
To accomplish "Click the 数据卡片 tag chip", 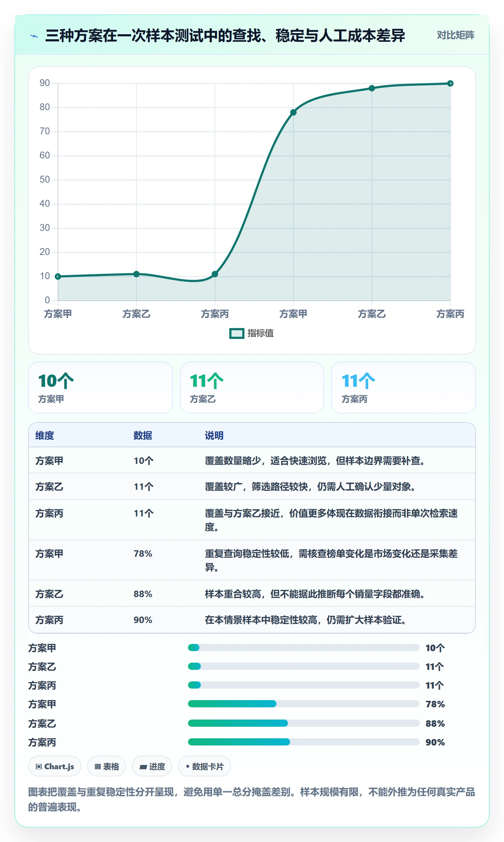I will pos(204,767).
